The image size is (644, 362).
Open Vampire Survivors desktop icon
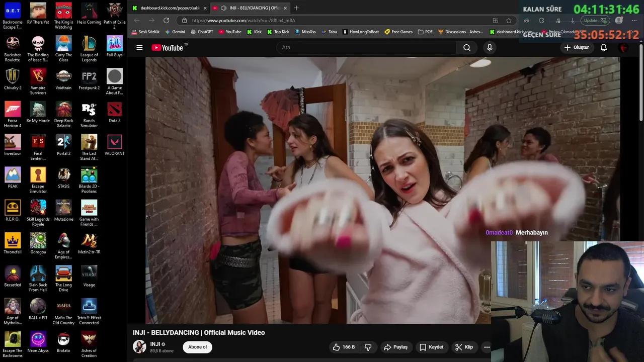pos(38,81)
